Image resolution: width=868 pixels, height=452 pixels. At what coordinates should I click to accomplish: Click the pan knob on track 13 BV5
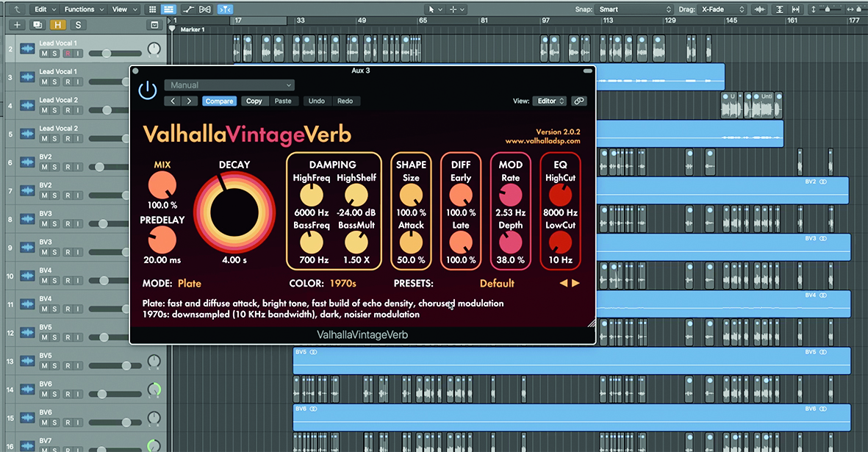tap(154, 362)
